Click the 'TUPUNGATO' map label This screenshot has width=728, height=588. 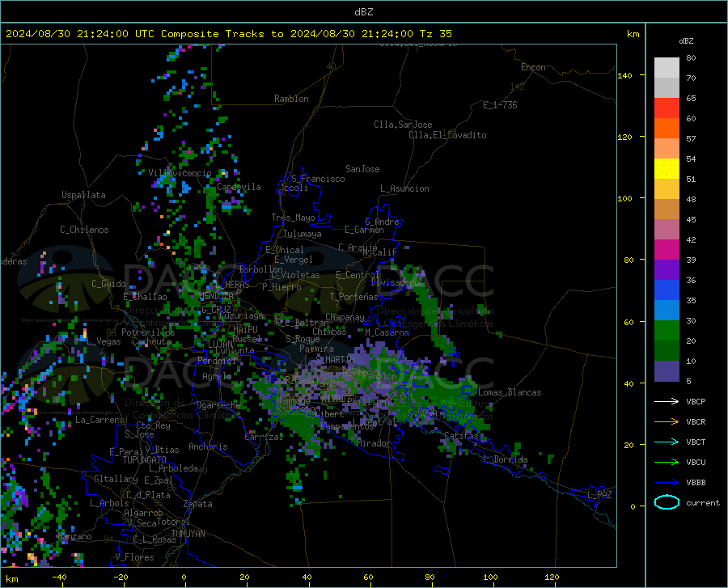coord(145,460)
